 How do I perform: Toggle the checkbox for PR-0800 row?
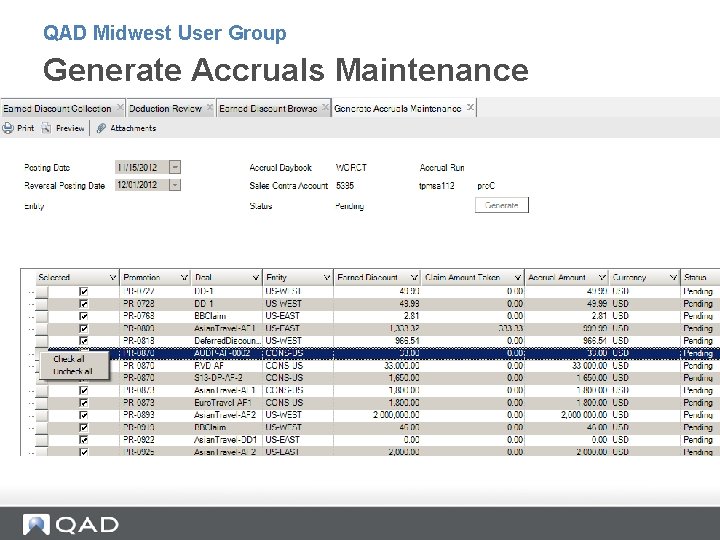[84, 328]
